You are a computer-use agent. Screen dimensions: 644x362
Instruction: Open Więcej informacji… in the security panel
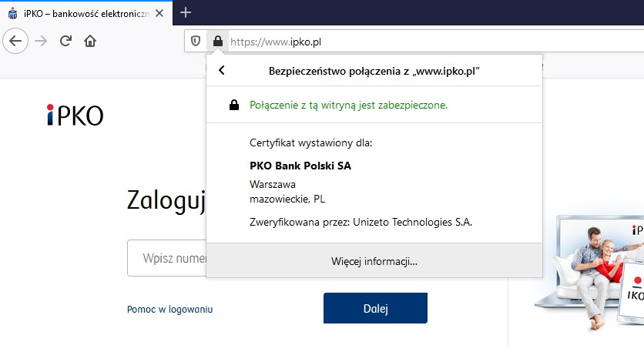[374, 261]
